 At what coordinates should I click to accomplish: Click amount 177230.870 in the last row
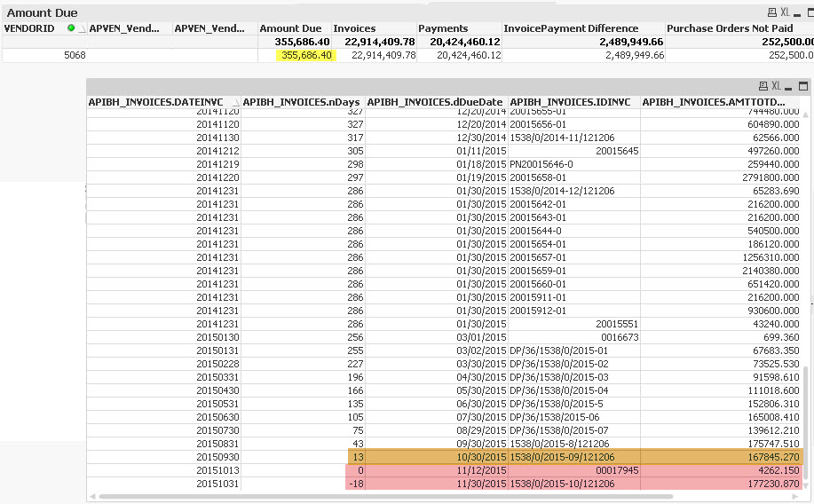(x=773, y=484)
